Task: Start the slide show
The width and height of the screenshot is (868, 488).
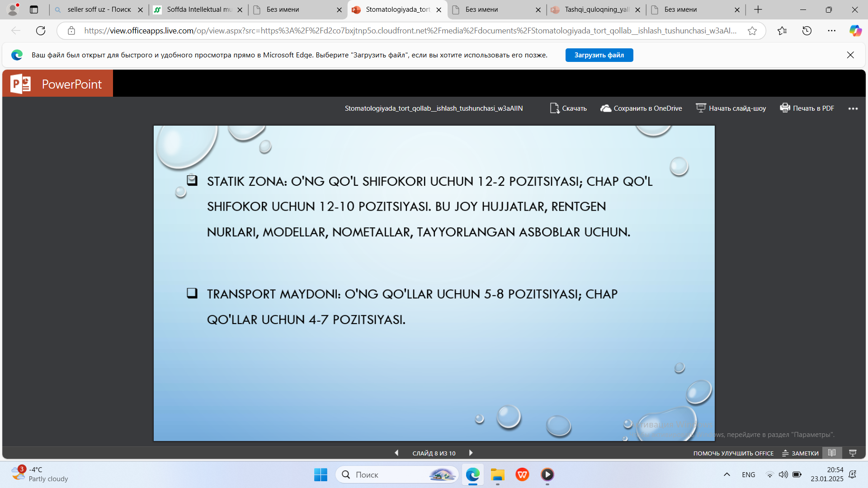Action: [731, 108]
